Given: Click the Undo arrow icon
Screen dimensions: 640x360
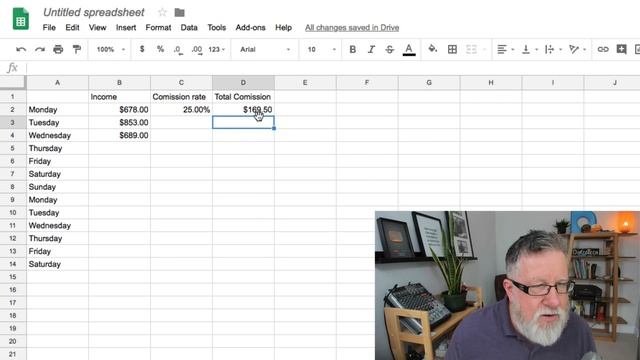Looking at the screenshot, I should (x=21, y=49).
